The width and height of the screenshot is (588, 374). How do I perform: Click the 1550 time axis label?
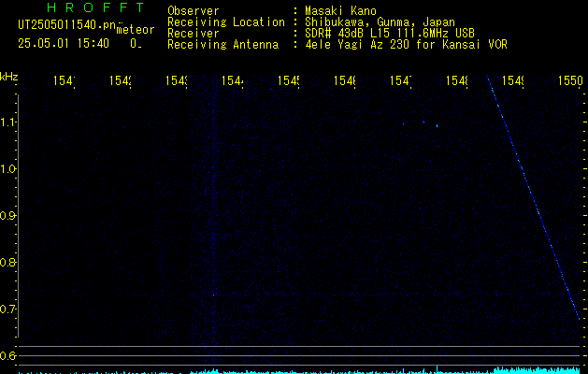tap(570, 81)
